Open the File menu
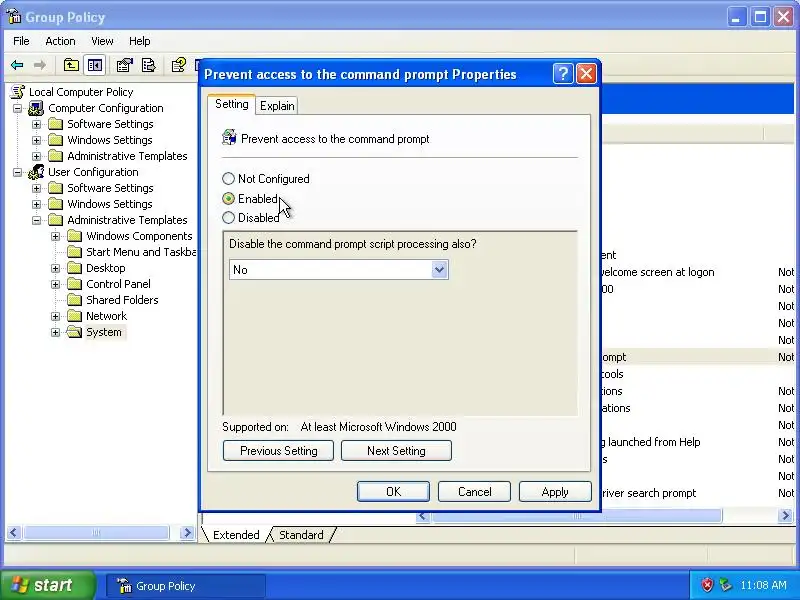Image resolution: width=800 pixels, height=600 pixels. [x=21, y=41]
